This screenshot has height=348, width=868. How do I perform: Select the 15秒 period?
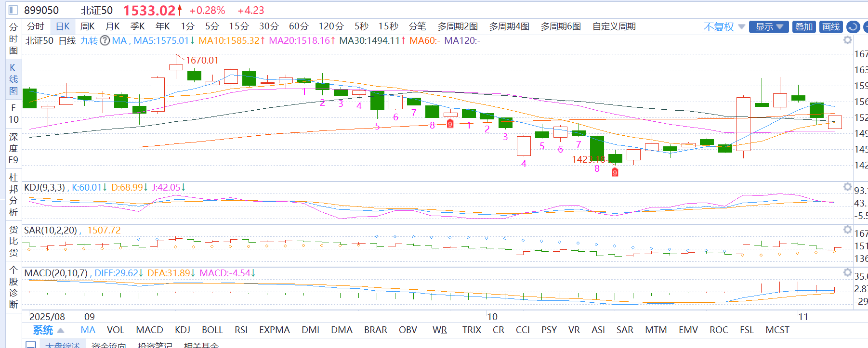[x=388, y=26]
